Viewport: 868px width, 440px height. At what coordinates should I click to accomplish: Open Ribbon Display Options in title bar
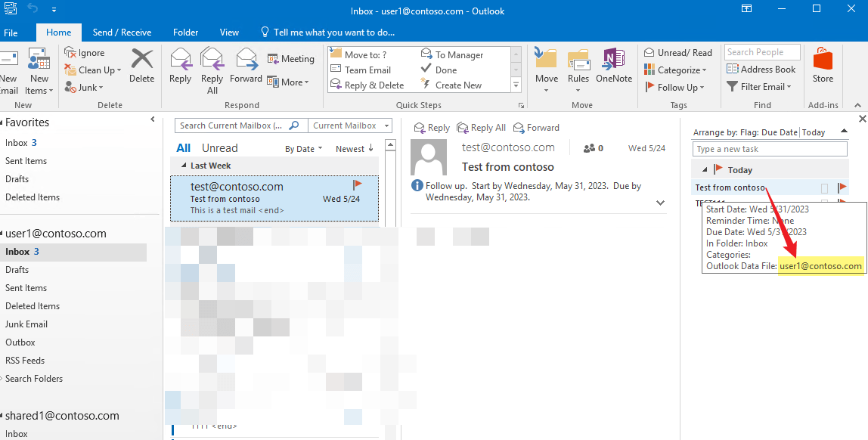click(747, 8)
